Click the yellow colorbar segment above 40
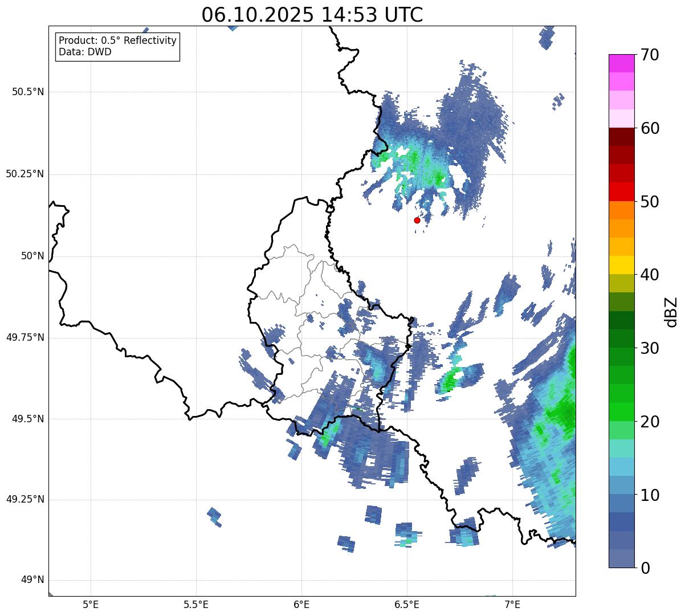The width and height of the screenshot is (685, 616). pos(621,265)
